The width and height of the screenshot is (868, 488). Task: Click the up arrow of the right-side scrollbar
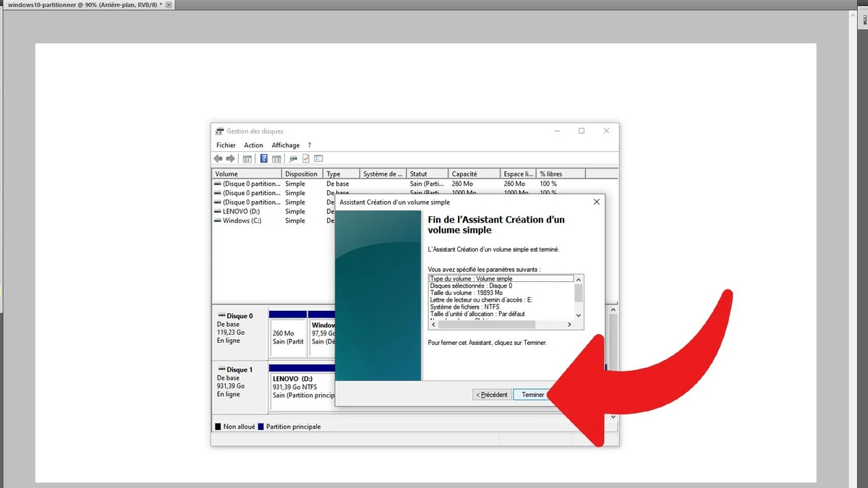tap(613, 309)
